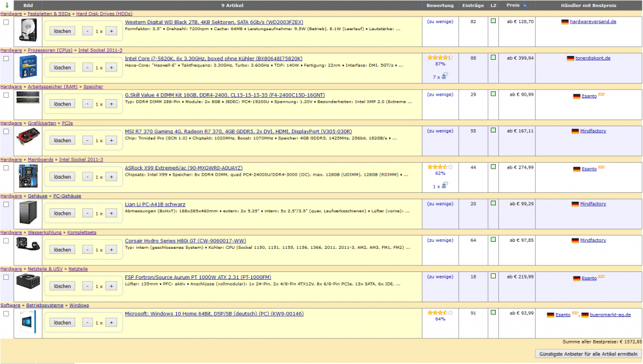Click the Windows 10 Home product thumbnail
643x364 pixels.
(28, 322)
